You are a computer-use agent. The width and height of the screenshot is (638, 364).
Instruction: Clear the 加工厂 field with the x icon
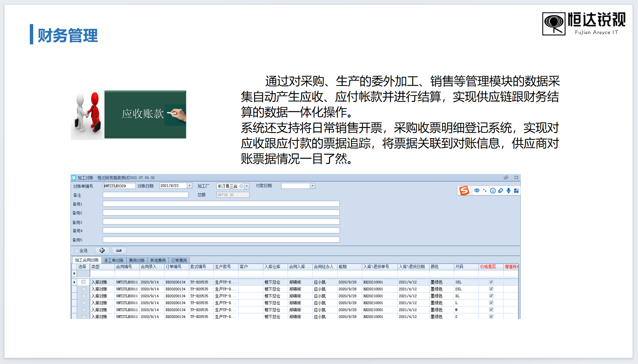241,186
